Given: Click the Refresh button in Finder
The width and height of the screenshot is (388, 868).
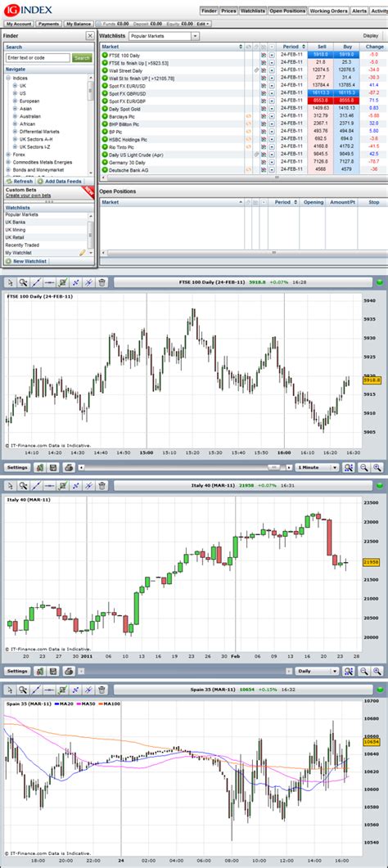Looking at the screenshot, I should pyautogui.click(x=20, y=181).
